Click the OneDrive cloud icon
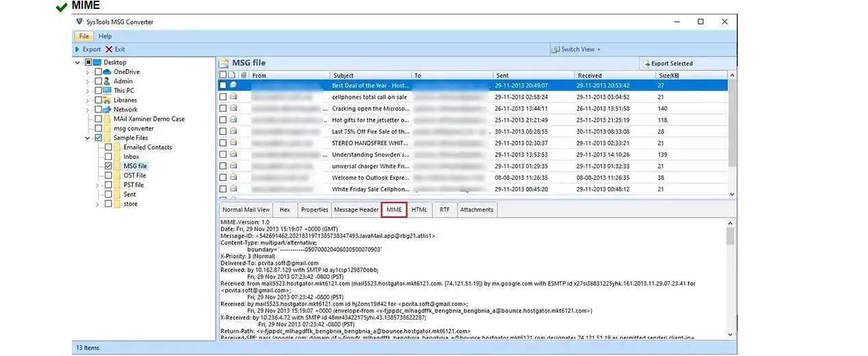The width and height of the screenshot is (868, 356). [108, 72]
